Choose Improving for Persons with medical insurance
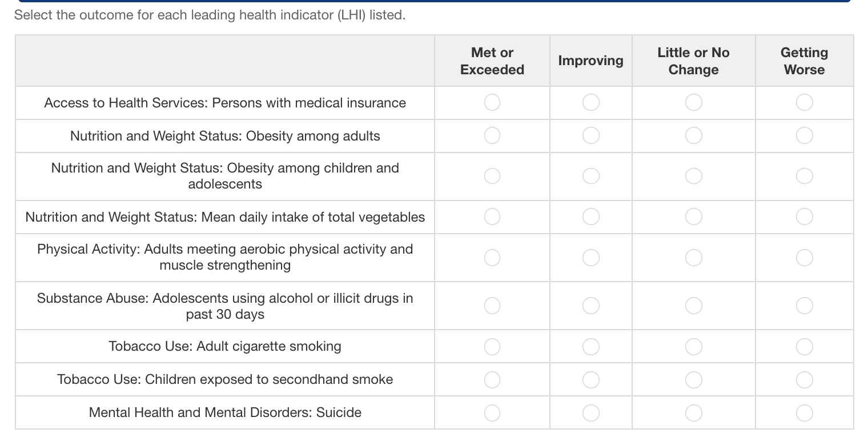This screenshot has width=868, height=441. [x=591, y=102]
